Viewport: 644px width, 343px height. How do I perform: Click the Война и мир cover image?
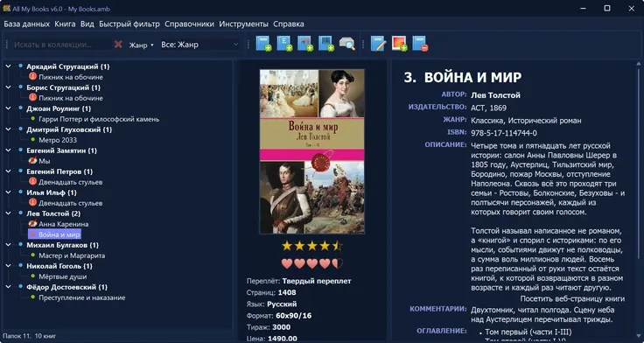click(x=312, y=151)
